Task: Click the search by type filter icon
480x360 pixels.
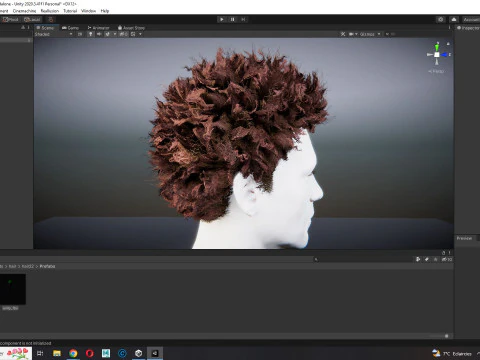Action: click(x=418, y=259)
